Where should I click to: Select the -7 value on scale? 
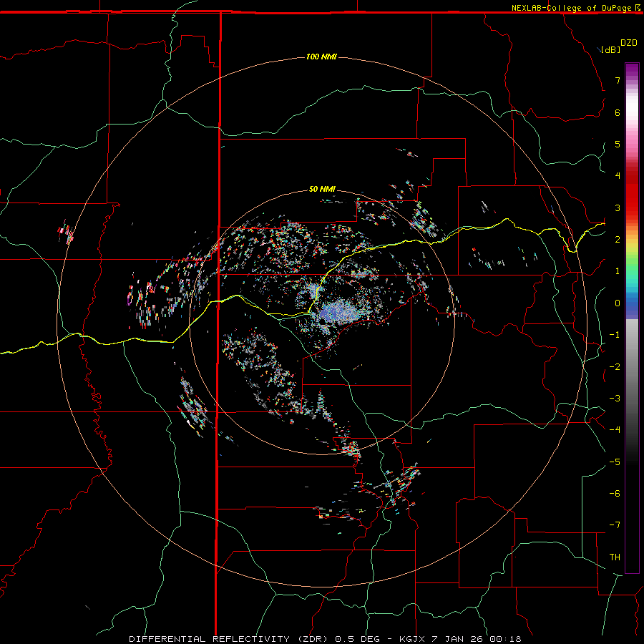(615, 525)
